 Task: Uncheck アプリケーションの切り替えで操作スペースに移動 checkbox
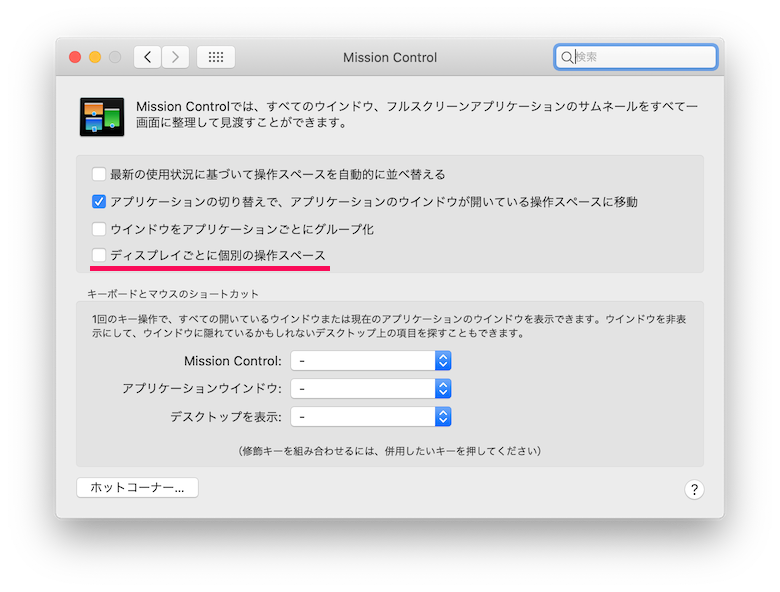click(x=99, y=201)
